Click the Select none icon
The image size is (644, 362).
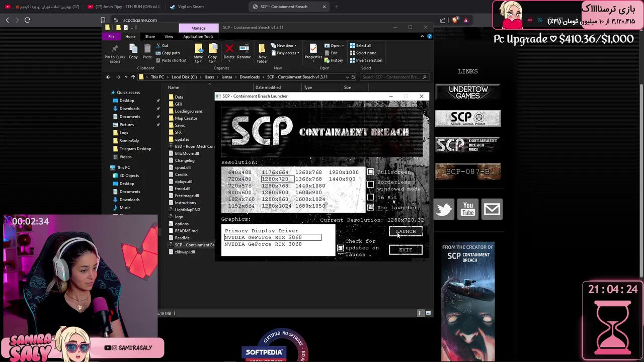(x=352, y=53)
